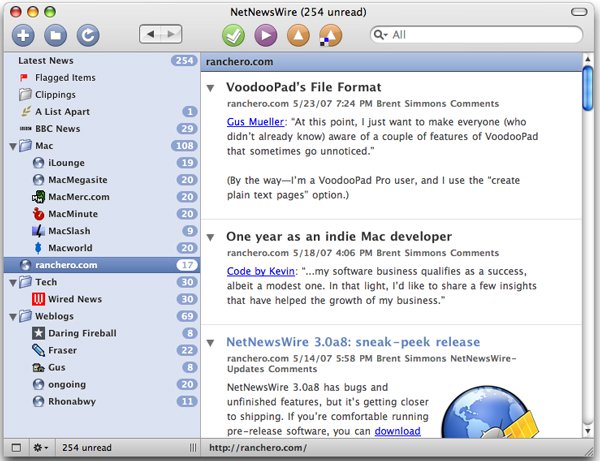Click the blue plus Subscribe button
The height and width of the screenshot is (461, 600).
click(x=23, y=35)
